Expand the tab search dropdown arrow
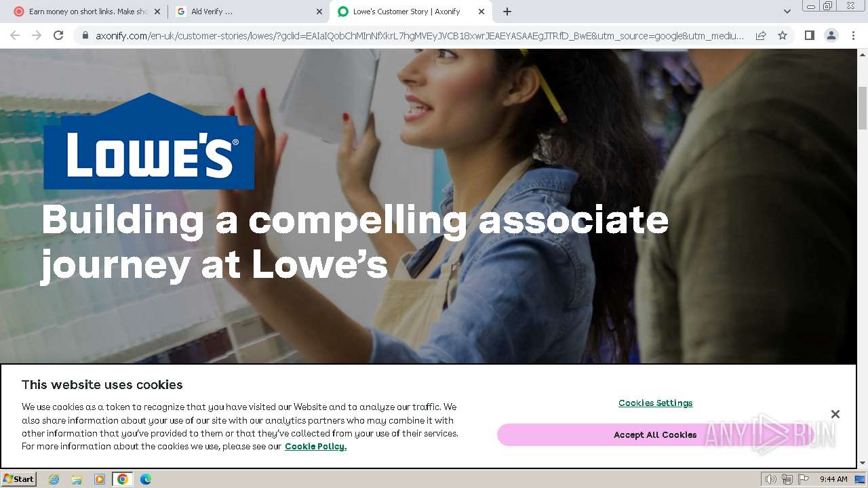 click(787, 12)
